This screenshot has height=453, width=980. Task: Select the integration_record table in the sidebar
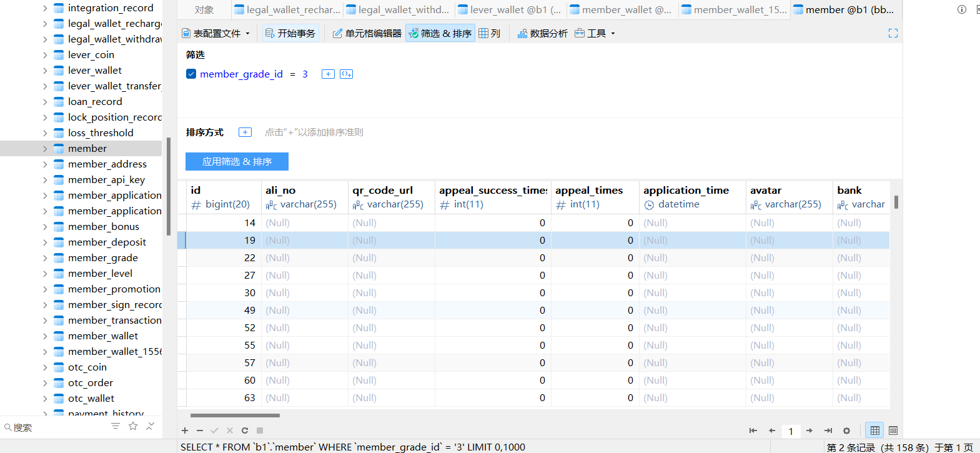111,8
